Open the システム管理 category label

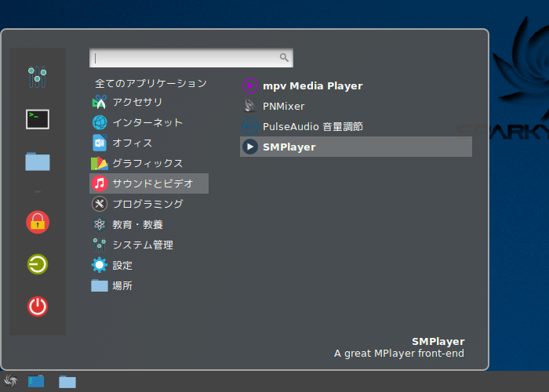[143, 245]
